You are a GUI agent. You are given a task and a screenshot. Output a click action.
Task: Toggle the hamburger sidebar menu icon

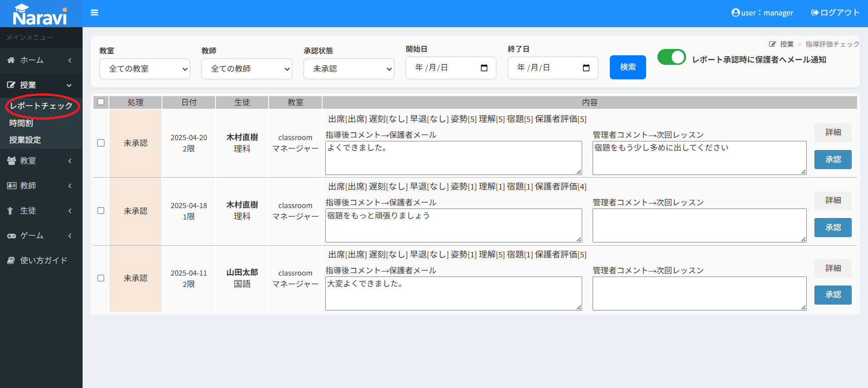pos(94,13)
